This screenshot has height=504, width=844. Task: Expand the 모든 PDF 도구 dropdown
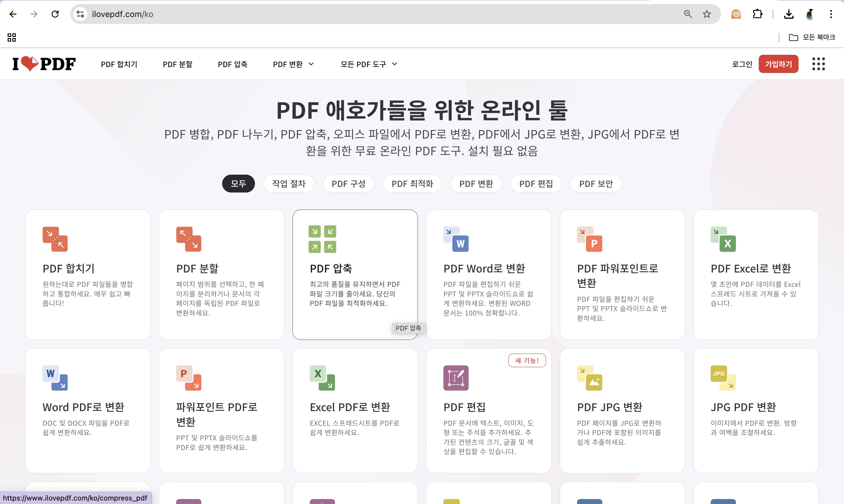coord(369,64)
